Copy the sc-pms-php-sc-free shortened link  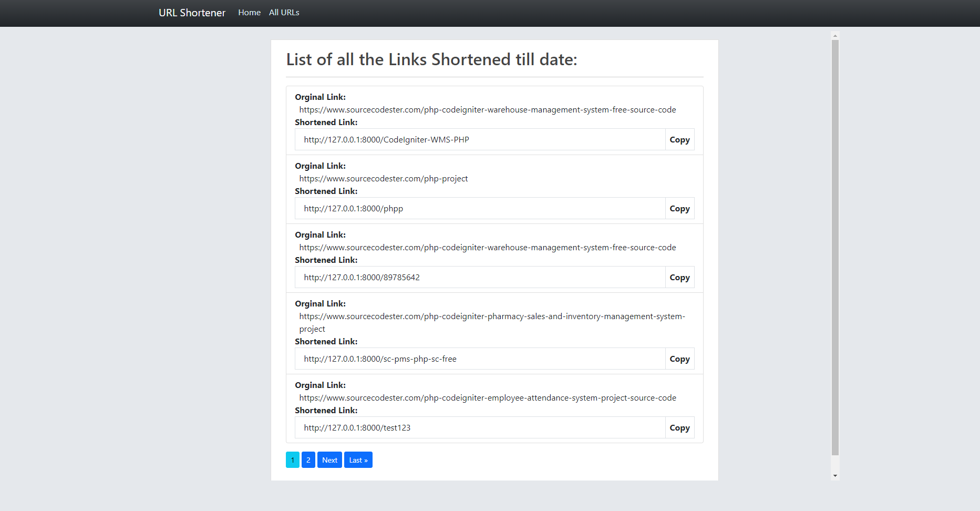click(x=679, y=359)
